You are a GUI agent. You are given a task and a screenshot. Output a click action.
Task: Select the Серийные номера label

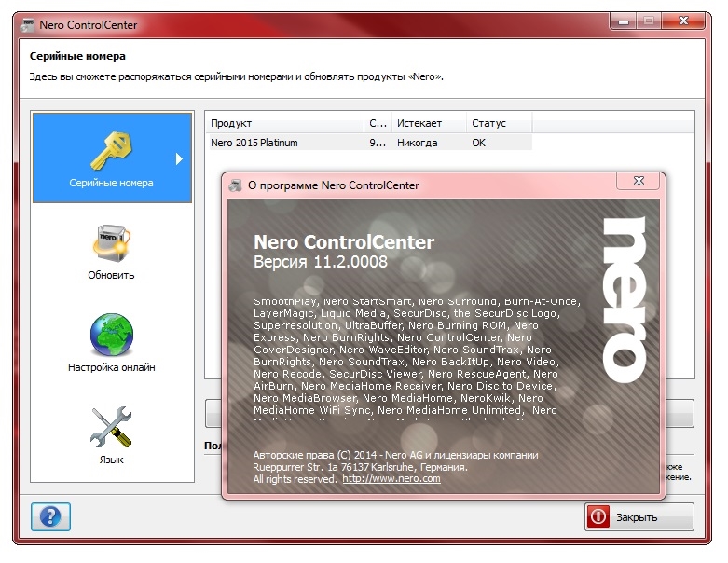pos(112,183)
